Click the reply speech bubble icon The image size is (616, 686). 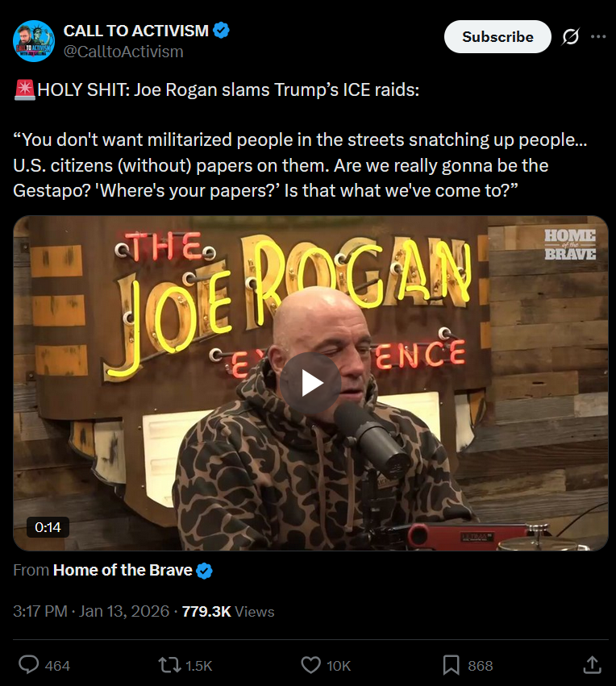coord(28,664)
